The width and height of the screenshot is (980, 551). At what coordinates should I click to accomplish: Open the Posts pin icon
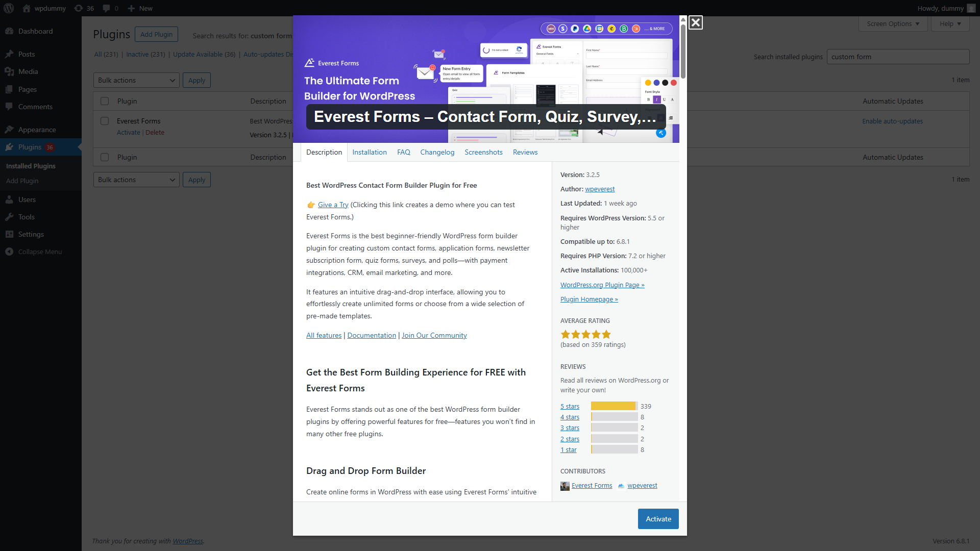tap(9, 54)
